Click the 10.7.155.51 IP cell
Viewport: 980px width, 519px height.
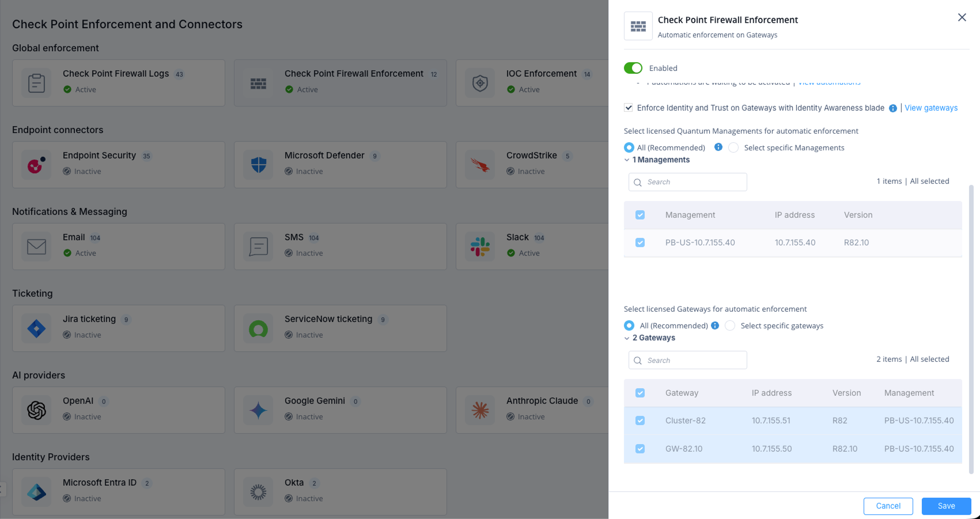coord(771,420)
